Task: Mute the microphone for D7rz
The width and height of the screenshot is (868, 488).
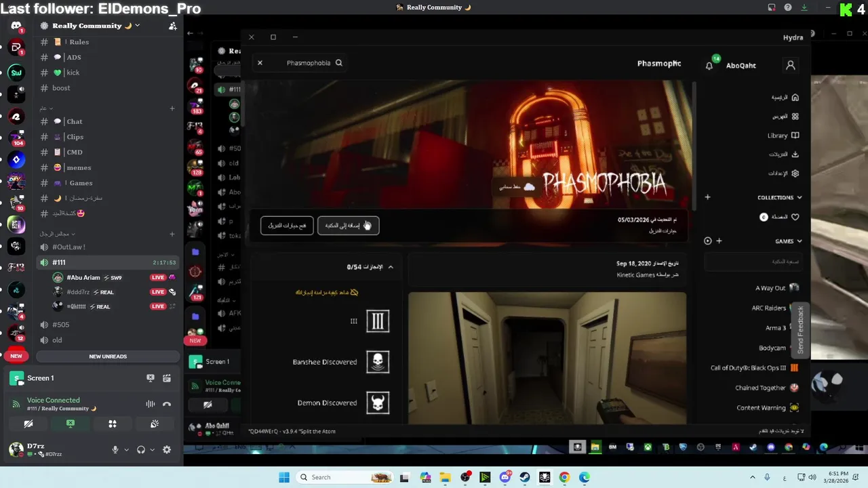Action: pyautogui.click(x=115, y=450)
